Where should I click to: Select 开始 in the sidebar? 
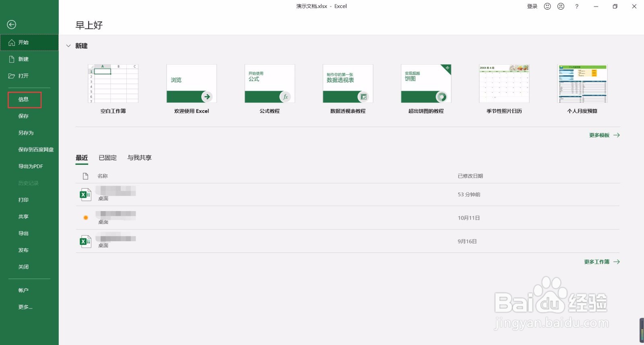(x=29, y=43)
